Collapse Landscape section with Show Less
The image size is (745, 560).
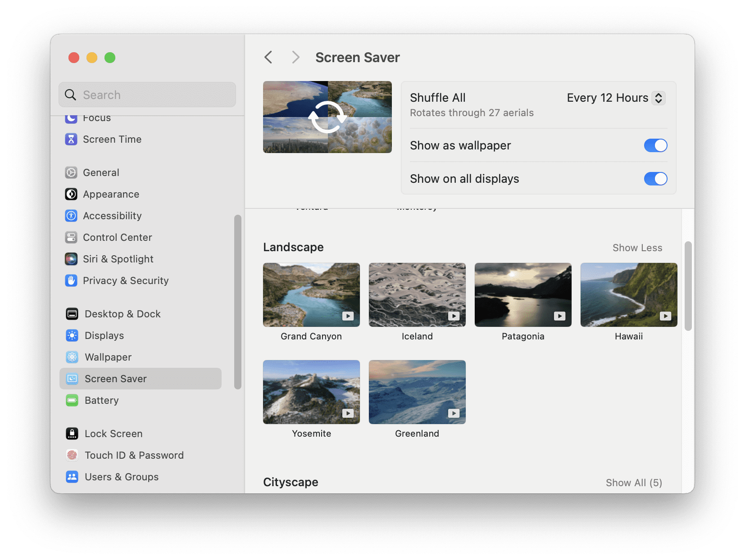point(637,248)
